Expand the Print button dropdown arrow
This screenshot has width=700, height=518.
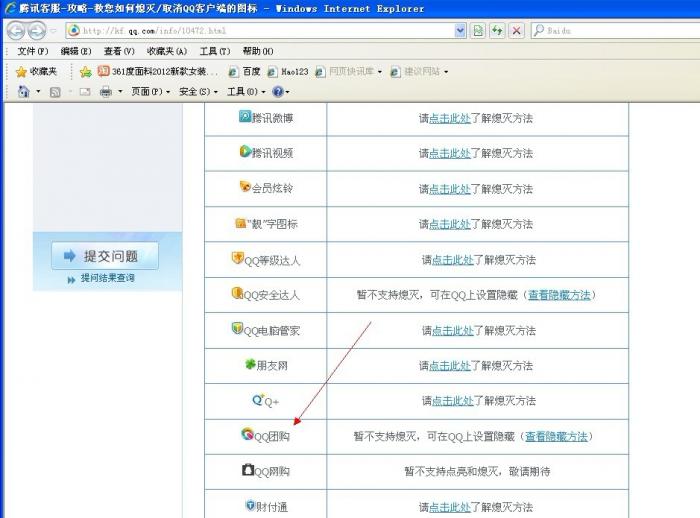(x=120, y=92)
